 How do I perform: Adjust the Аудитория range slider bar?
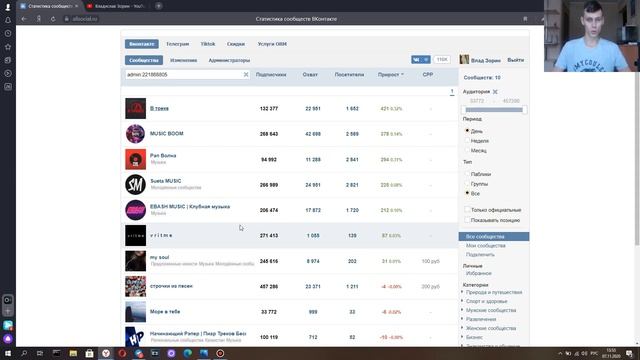(x=494, y=110)
